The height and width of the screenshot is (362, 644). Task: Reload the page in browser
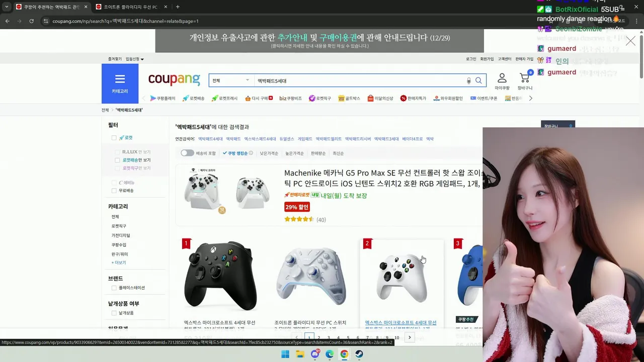tap(31, 21)
